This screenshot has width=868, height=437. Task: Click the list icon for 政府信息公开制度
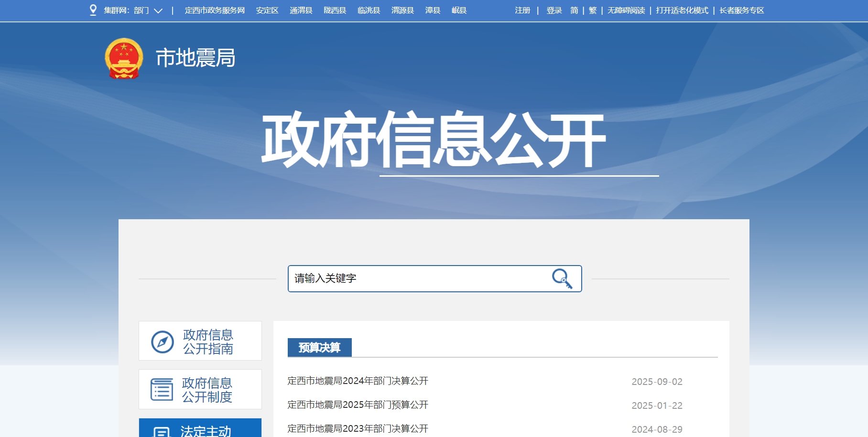[162, 390]
